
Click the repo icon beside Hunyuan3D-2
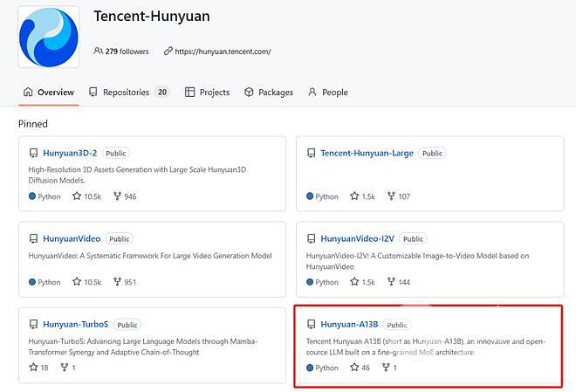(33, 153)
